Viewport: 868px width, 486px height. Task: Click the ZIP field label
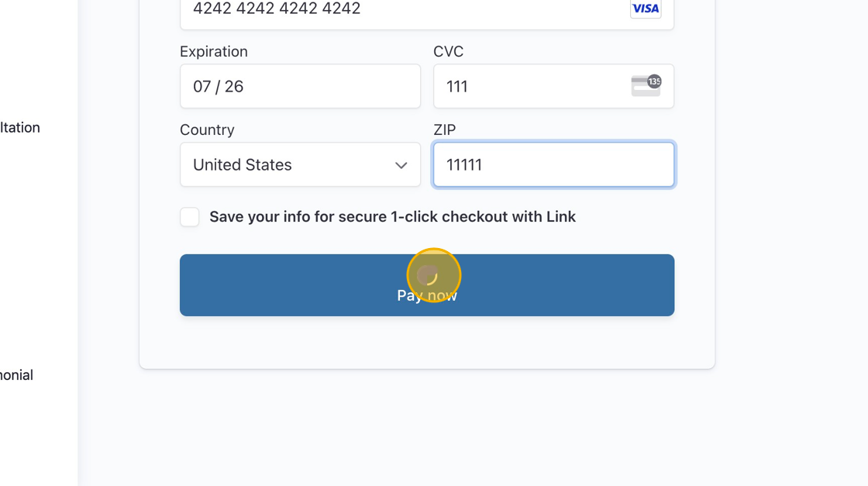[445, 129]
